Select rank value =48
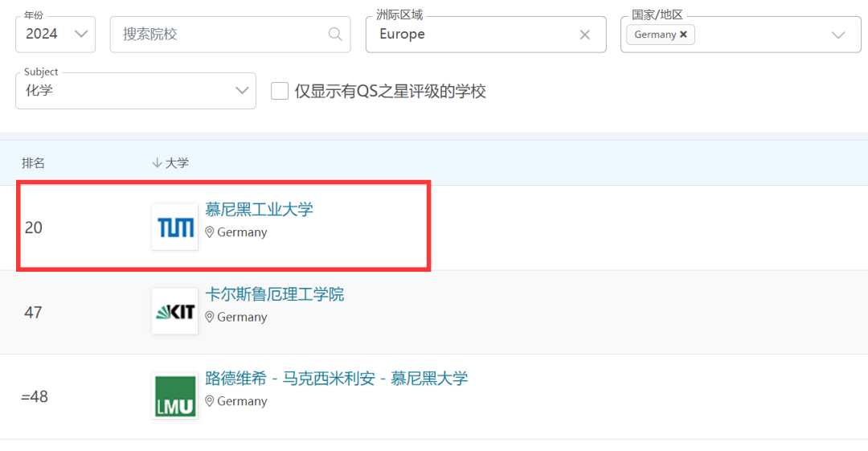This screenshot has width=868, height=451. click(x=35, y=396)
